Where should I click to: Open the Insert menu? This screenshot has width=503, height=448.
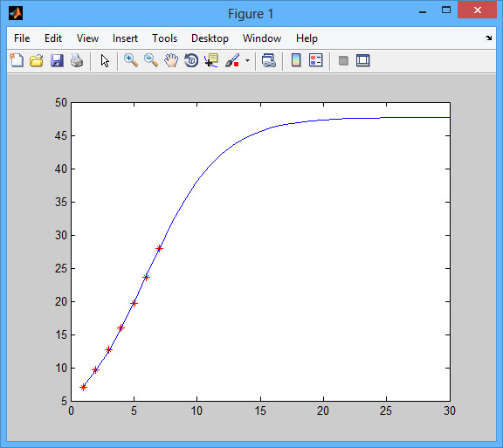coord(125,38)
